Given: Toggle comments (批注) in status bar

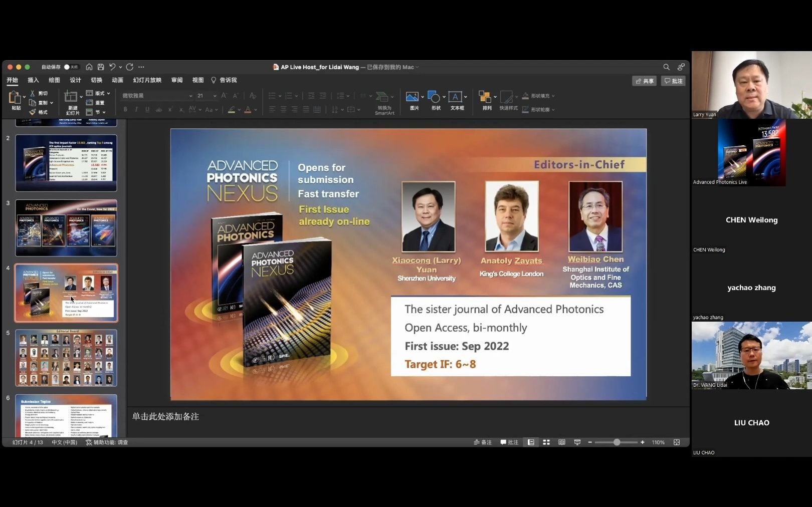Looking at the screenshot, I should (x=509, y=442).
